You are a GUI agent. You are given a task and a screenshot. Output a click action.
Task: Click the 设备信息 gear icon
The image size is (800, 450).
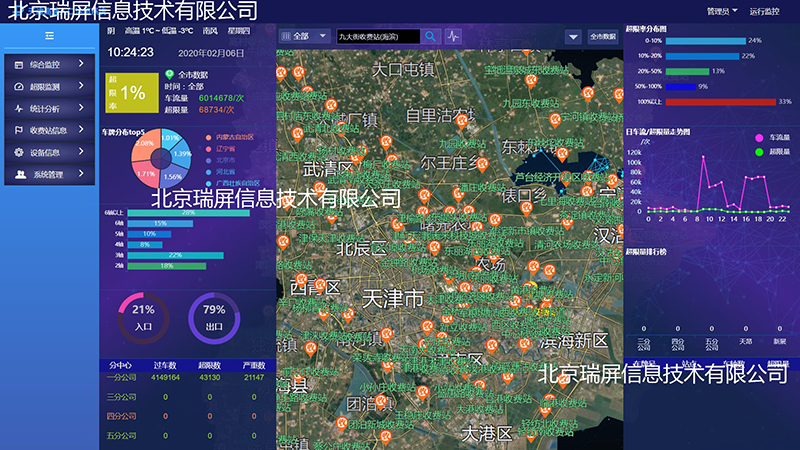19,153
